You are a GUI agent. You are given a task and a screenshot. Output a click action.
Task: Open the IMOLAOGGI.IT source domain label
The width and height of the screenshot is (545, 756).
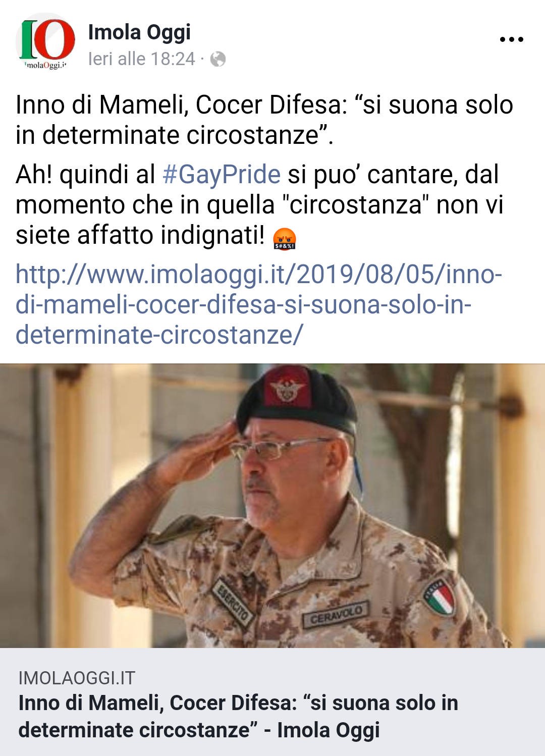77,678
